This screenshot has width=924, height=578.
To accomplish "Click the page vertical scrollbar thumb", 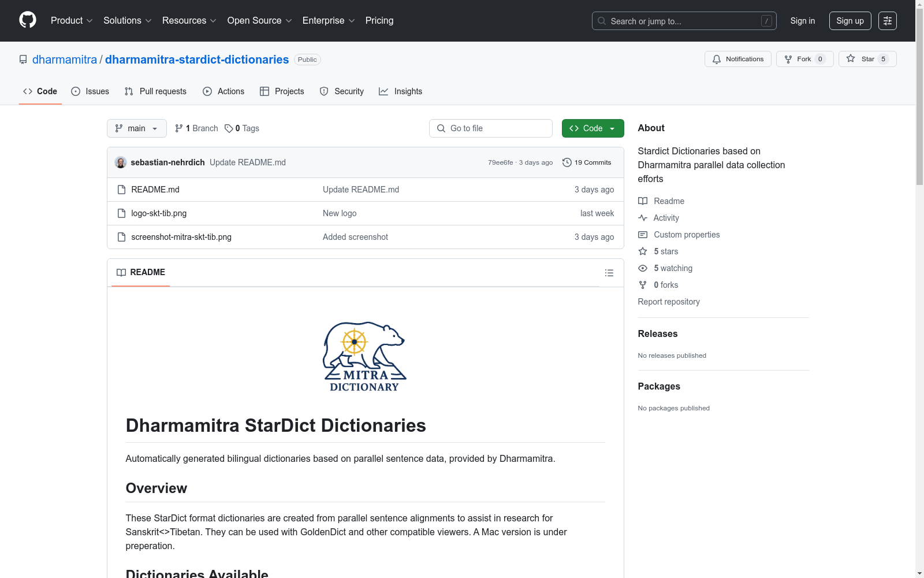I will click(919, 96).
